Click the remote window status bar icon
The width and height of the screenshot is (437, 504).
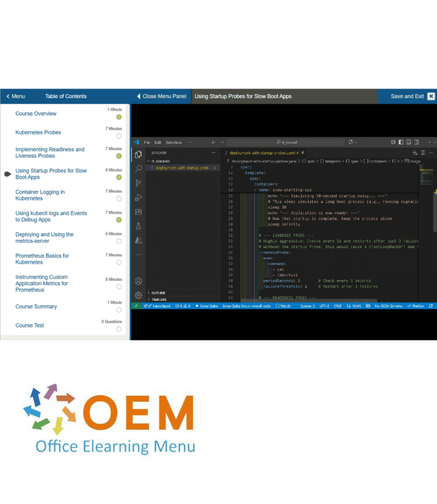click(136, 306)
